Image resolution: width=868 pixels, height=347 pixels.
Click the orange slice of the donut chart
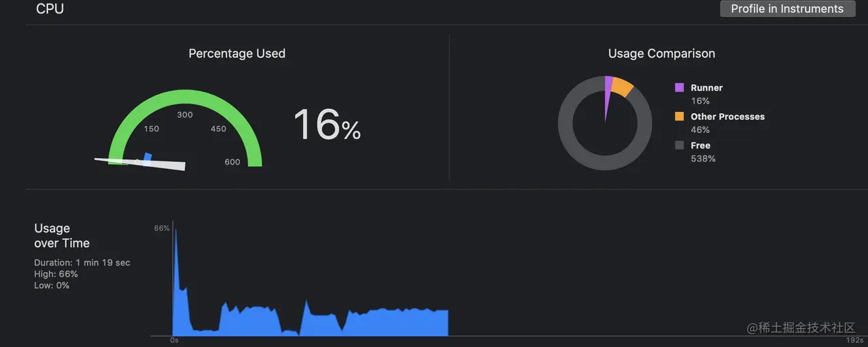click(621, 87)
